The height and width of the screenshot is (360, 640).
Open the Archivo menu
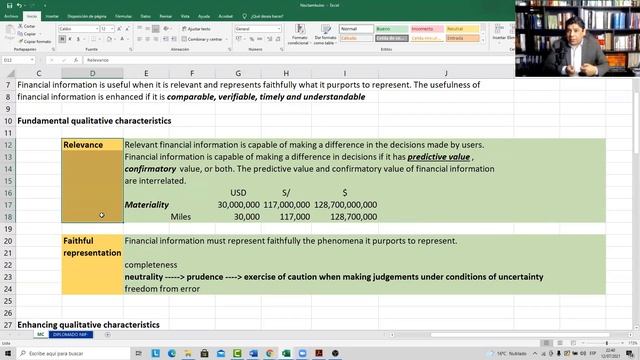(x=11, y=16)
